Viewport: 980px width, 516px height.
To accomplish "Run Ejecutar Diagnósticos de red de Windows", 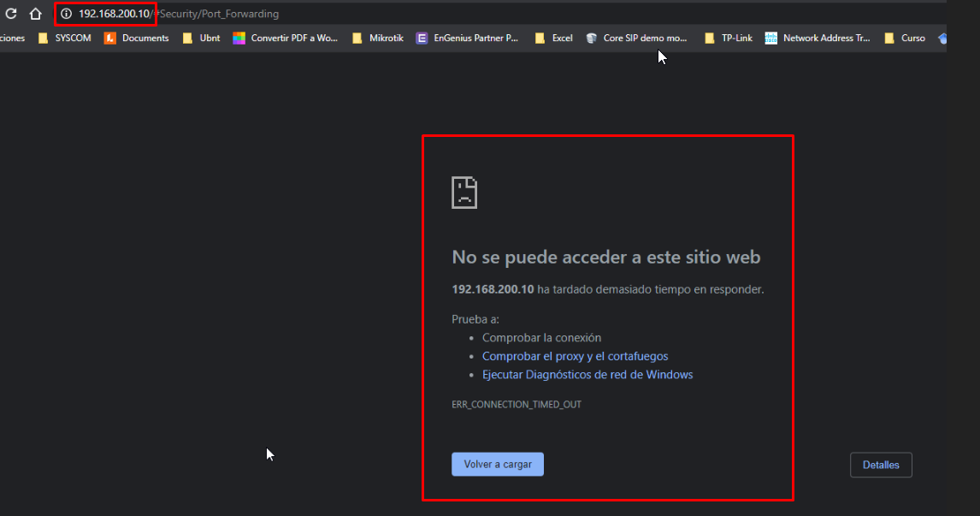I will [587, 375].
